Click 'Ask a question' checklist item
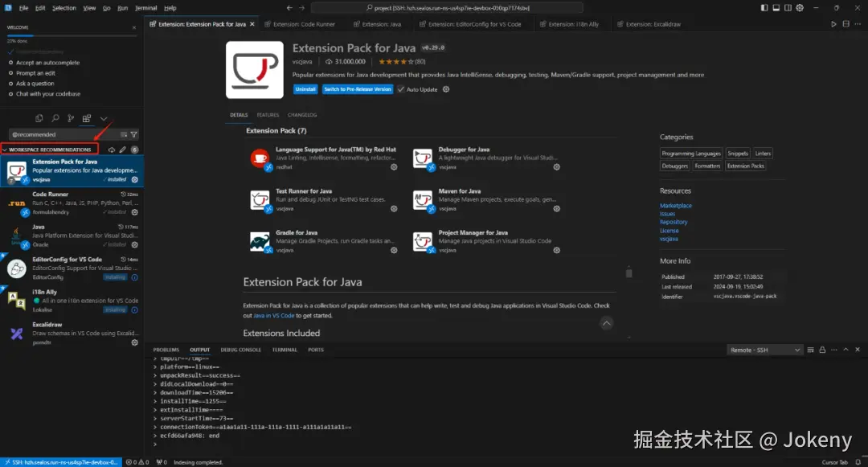868x467 pixels. click(35, 84)
